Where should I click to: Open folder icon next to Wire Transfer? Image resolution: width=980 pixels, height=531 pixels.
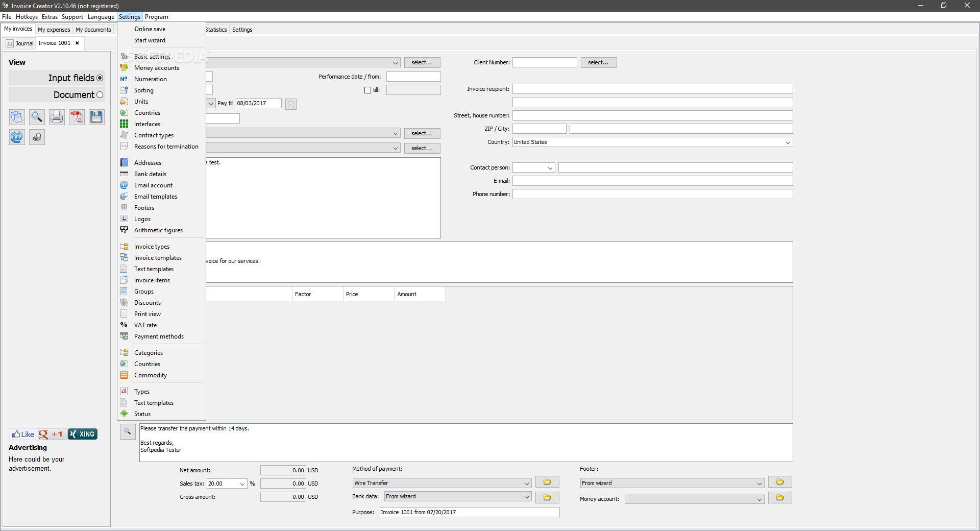tap(547, 482)
